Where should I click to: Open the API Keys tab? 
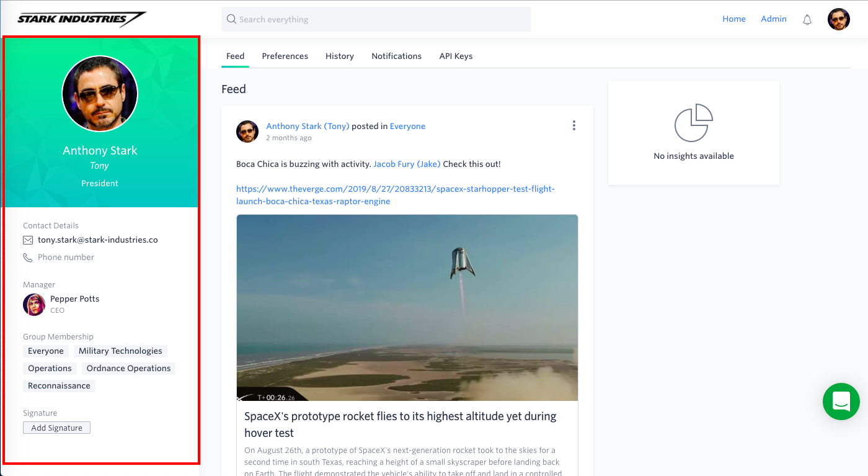[456, 56]
